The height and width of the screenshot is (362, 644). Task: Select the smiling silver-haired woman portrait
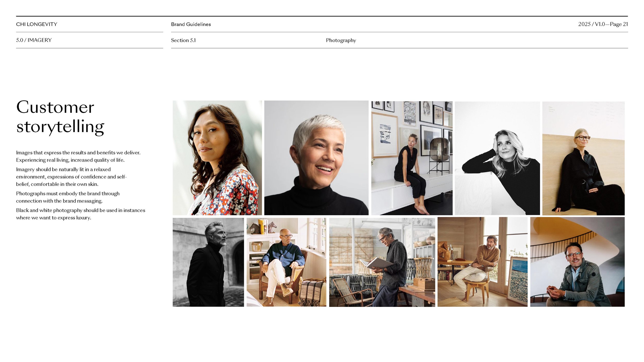(x=316, y=158)
